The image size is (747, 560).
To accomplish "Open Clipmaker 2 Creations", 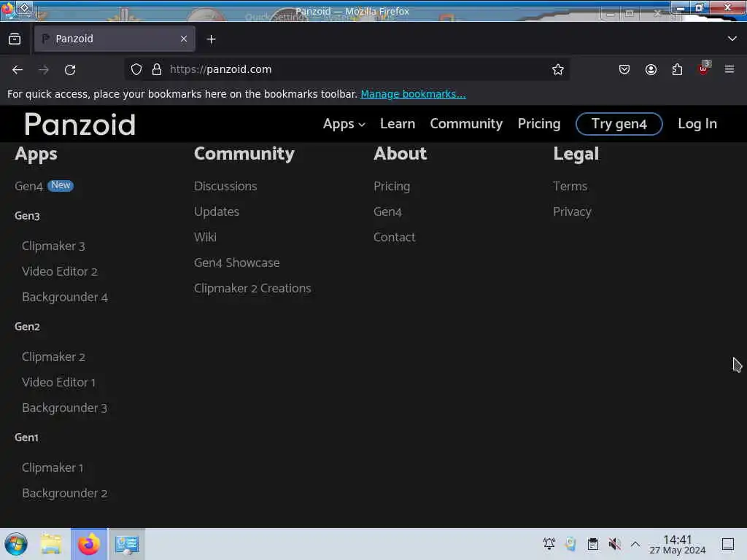I will [252, 289].
